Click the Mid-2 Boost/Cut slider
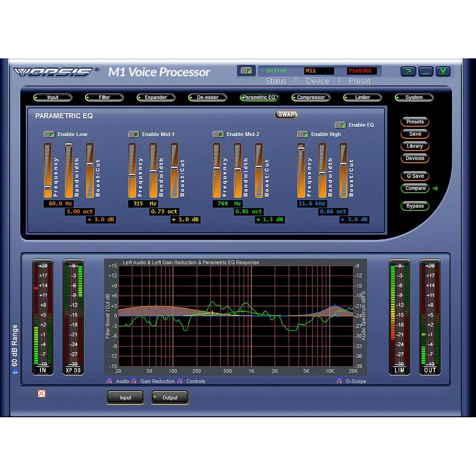 click(x=258, y=170)
